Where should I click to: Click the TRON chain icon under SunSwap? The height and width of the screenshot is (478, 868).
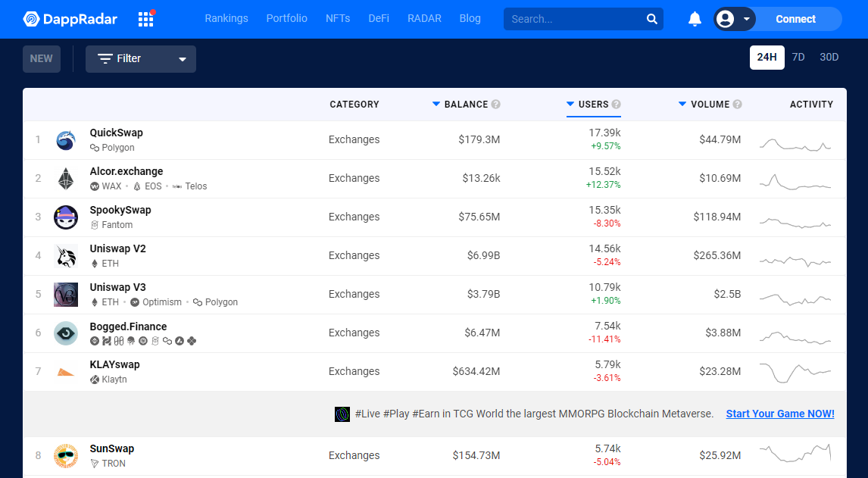tap(95, 464)
